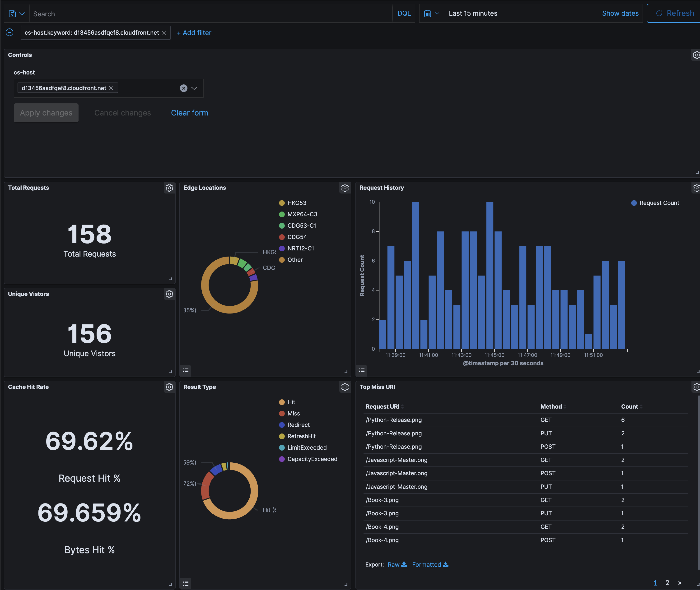Open the Cache Hit Rate panel gear menu
This screenshot has height=590, width=700.
(169, 387)
